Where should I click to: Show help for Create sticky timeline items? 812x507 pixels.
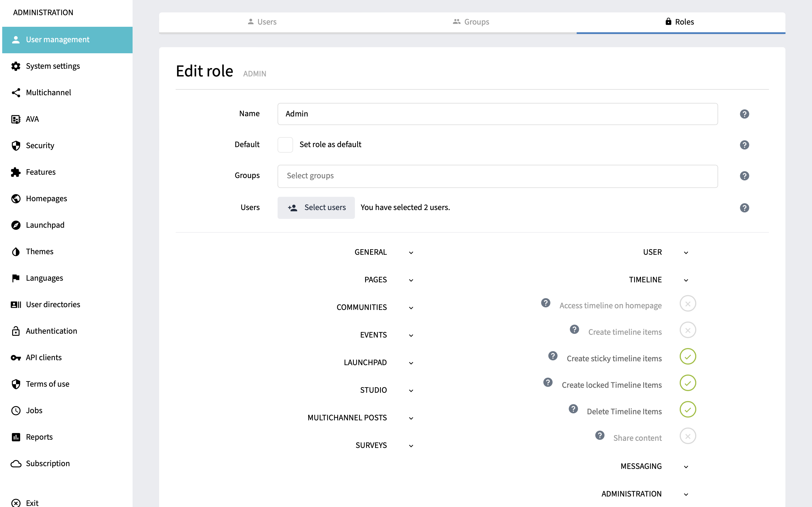click(553, 356)
